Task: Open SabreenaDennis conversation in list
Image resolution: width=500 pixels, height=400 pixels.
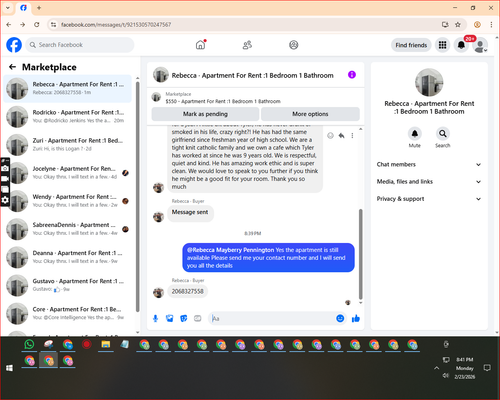Action: point(68,229)
